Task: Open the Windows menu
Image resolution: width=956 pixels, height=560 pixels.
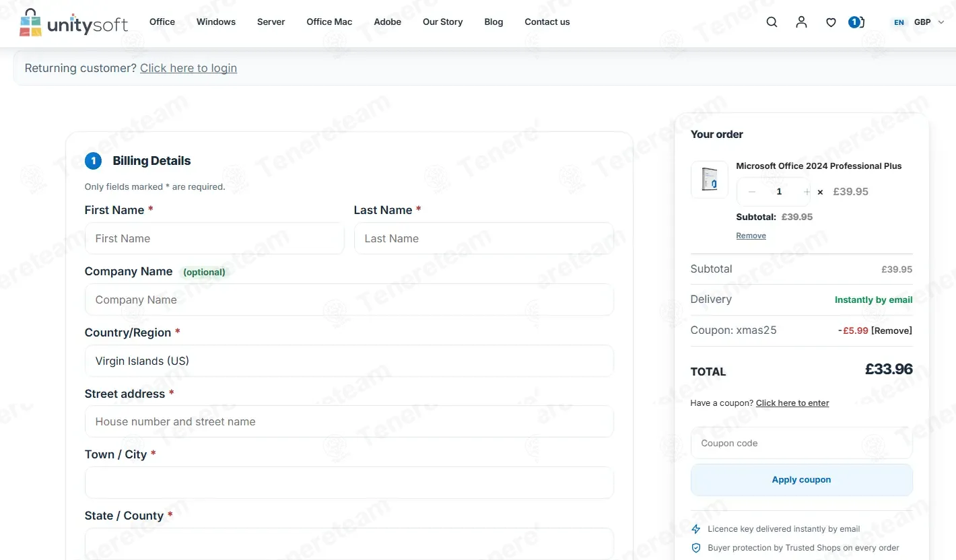Action: [x=216, y=22]
